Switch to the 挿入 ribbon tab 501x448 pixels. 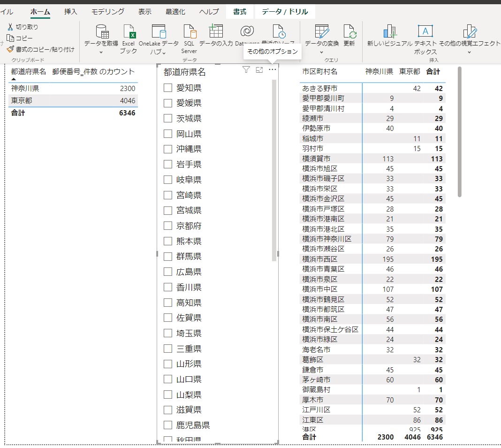pos(71,12)
